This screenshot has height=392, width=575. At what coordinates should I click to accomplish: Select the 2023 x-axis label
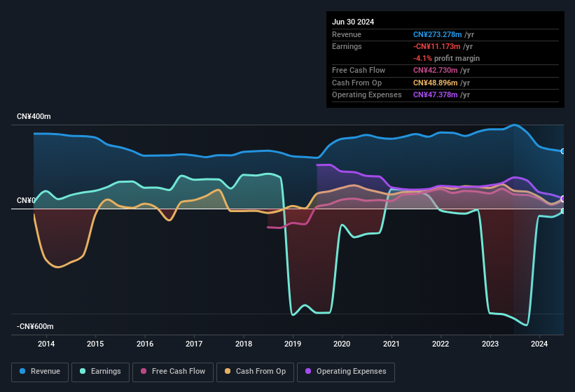tap(490, 344)
